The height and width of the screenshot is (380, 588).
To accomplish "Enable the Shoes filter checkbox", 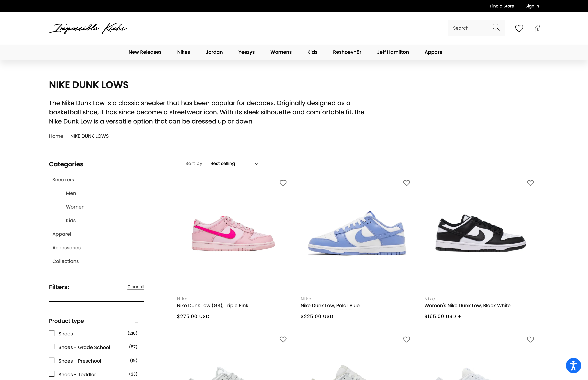I will coord(52,333).
